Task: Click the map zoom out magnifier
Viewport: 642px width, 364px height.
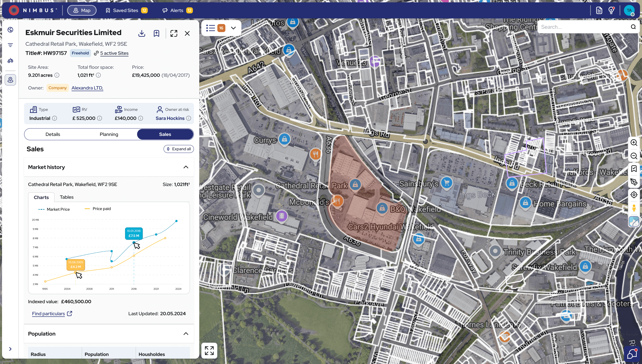Action: (x=633, y=156)
